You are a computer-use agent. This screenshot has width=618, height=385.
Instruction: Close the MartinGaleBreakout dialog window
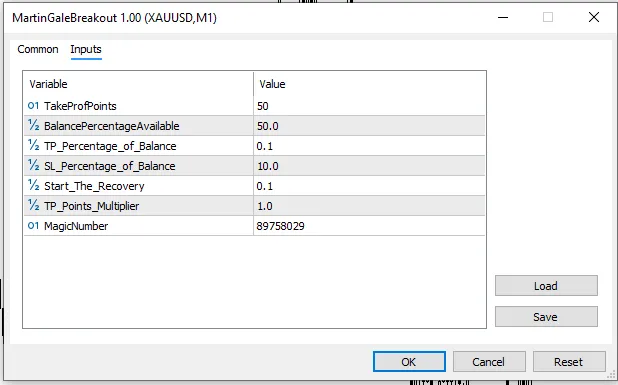point(594,17)
